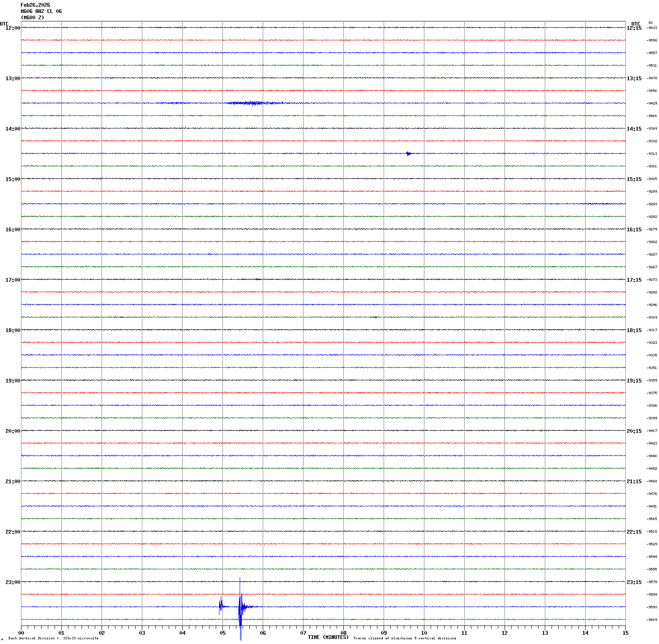
Task: Click the 13:15 label on the right axis
Action: click(634, 79)
